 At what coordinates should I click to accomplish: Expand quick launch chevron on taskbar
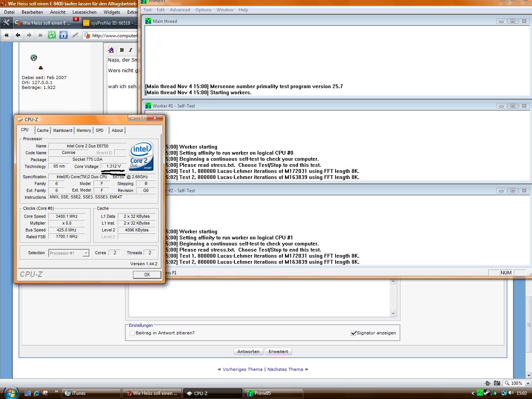pyautogui.click(x=57, y=391)
